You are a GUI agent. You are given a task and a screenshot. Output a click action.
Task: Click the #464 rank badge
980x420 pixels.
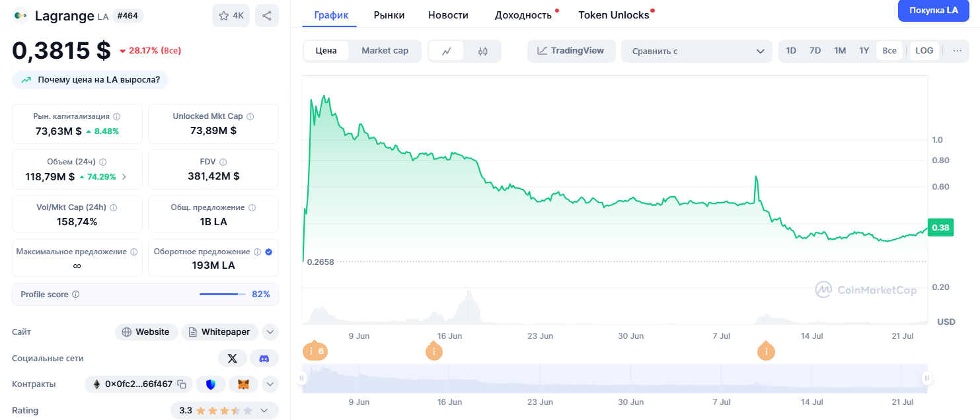(128, 16)
